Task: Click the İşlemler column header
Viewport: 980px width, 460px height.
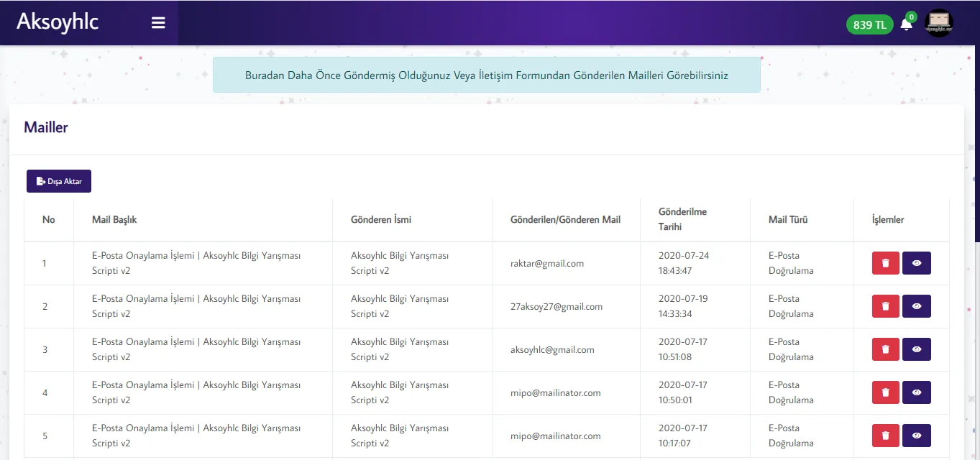Action: pyautogui.click(x=902, y=219)
